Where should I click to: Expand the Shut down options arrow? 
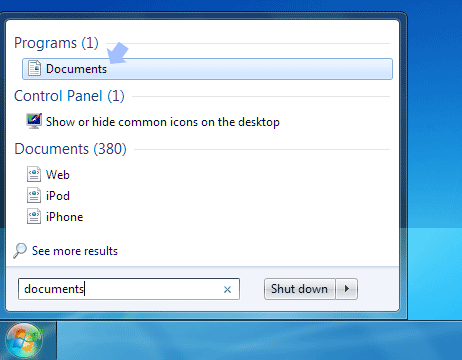(347, 289)
